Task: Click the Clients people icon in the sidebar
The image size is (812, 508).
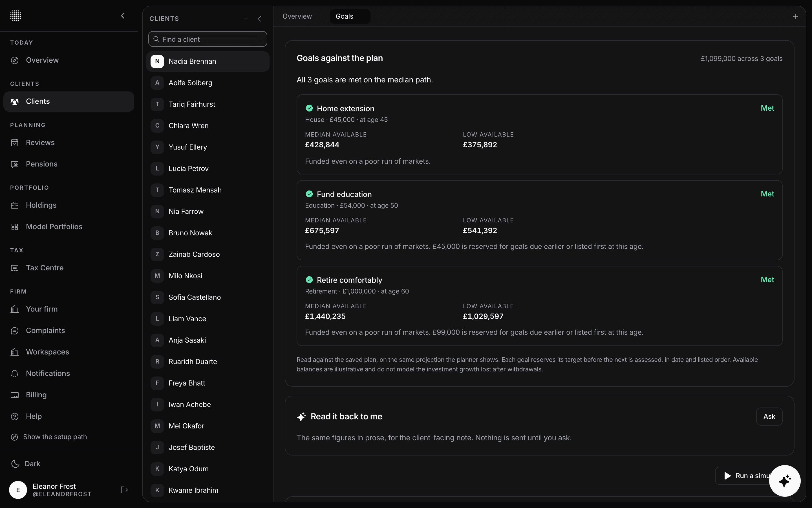Action: point(14,102)
